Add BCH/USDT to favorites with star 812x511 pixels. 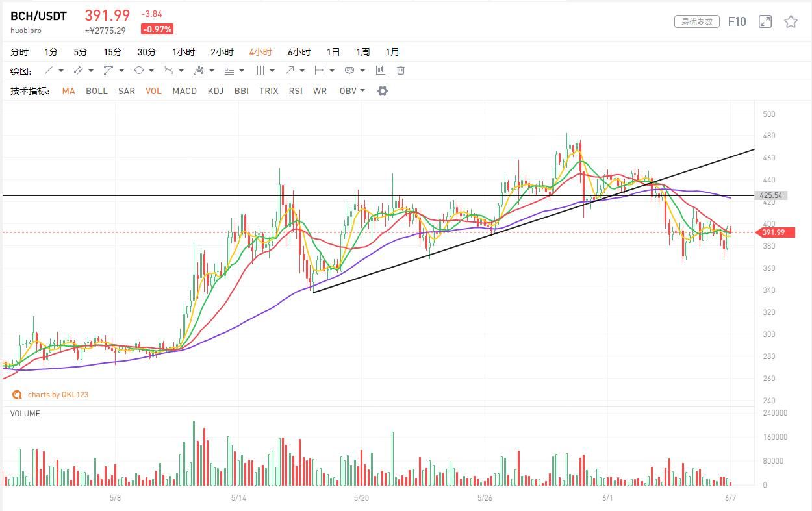791,21
